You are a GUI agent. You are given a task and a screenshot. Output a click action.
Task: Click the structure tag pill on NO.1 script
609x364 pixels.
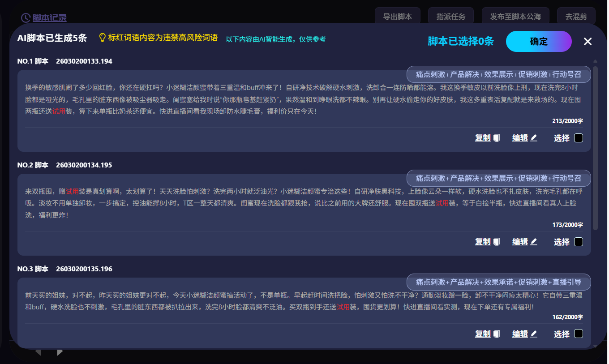pyautogui.click(x=498, y=74)
